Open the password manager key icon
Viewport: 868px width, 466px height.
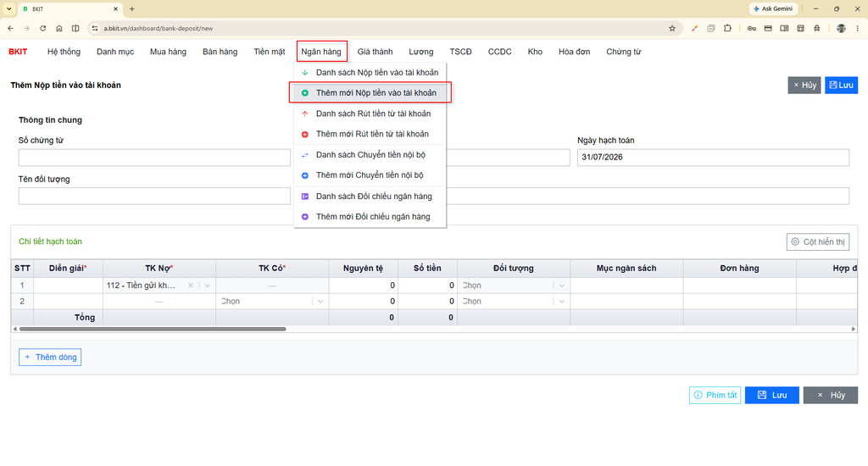point(751,28)
